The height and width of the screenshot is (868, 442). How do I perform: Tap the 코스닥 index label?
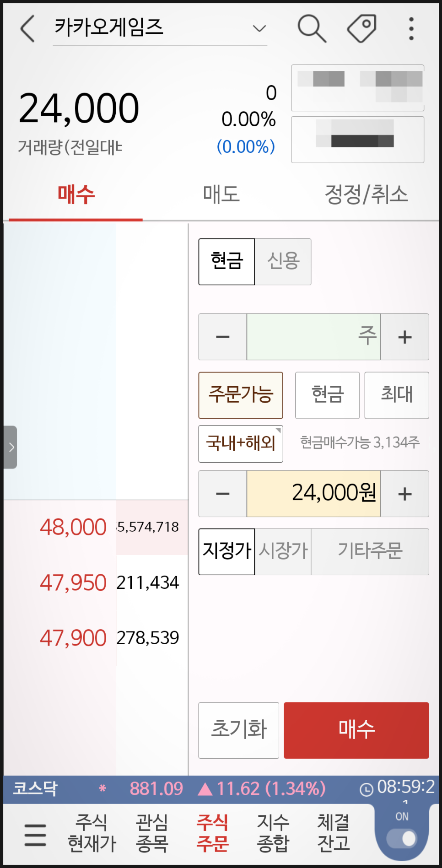35,788
